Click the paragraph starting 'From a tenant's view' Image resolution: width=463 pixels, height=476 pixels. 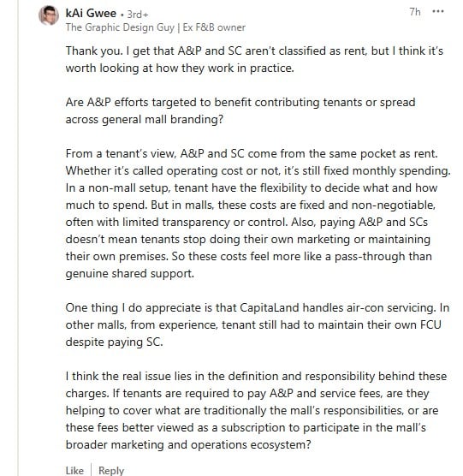[258, 213]
